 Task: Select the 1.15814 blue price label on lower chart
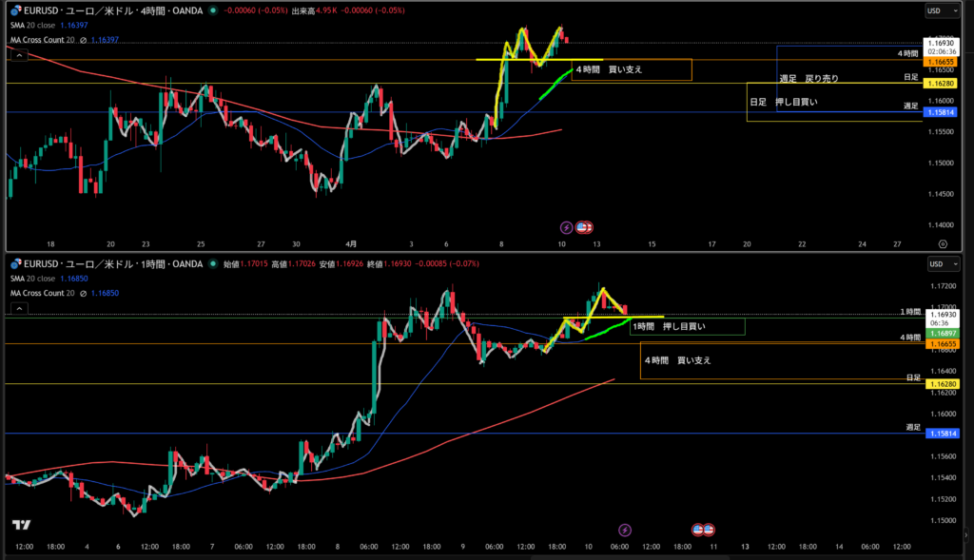(940, 434)
